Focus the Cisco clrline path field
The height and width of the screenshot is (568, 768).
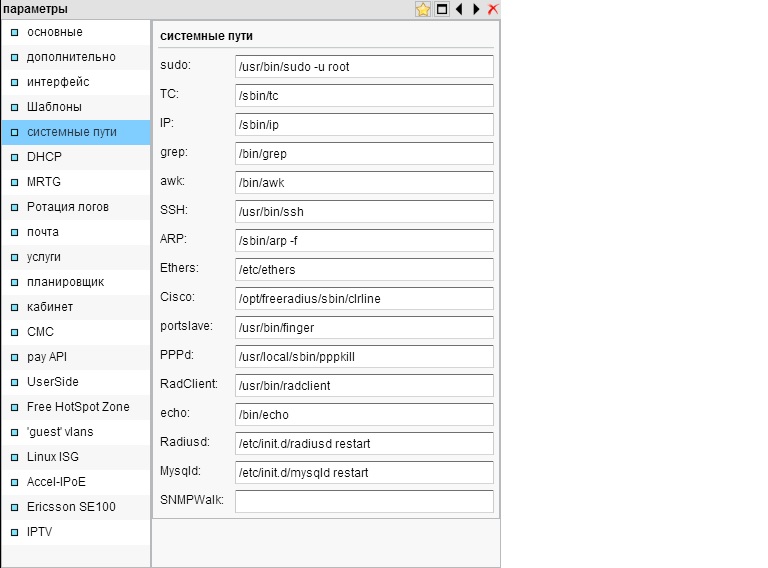[364, 299]
